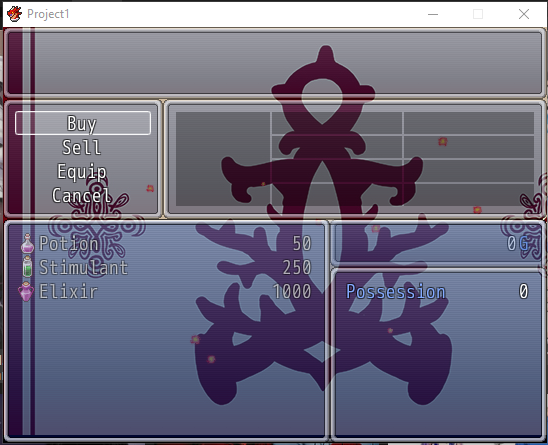Screen dimensions: 548x445
Task: Click the dark grid panel beside commands
Action: (x=355, y=159)
